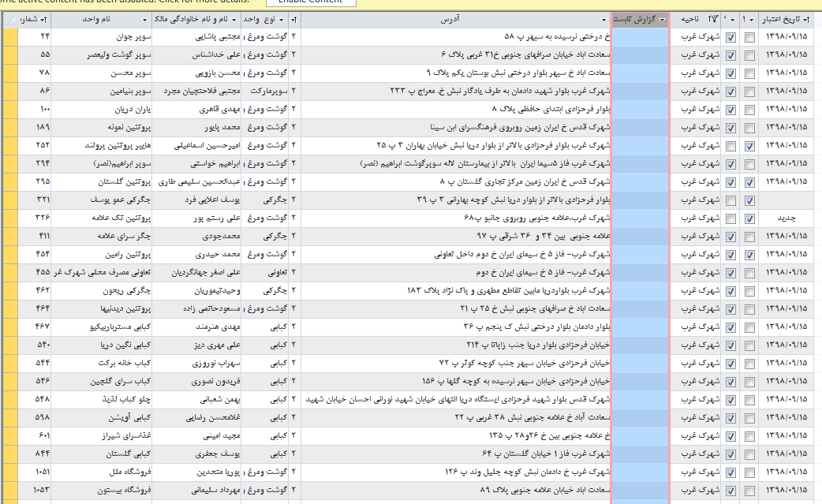Click the owner cell یوسف جعفری

click(x=196, y=454)
